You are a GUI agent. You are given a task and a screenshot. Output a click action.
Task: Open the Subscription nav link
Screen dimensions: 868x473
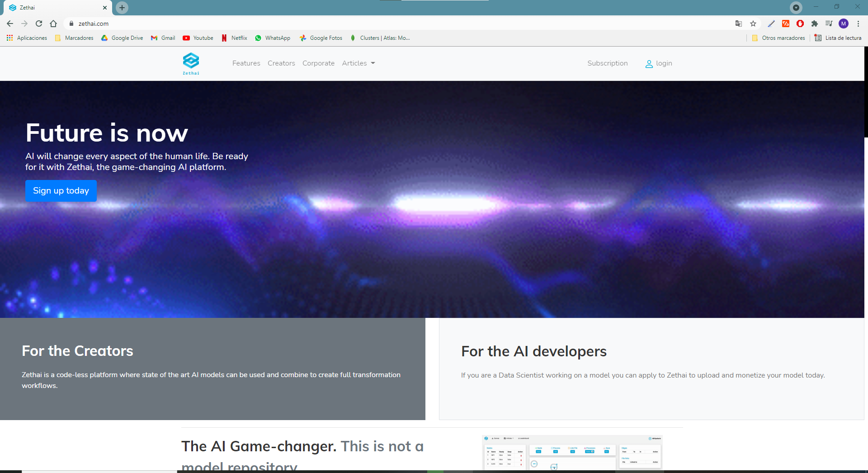click(x=608, y=63)
